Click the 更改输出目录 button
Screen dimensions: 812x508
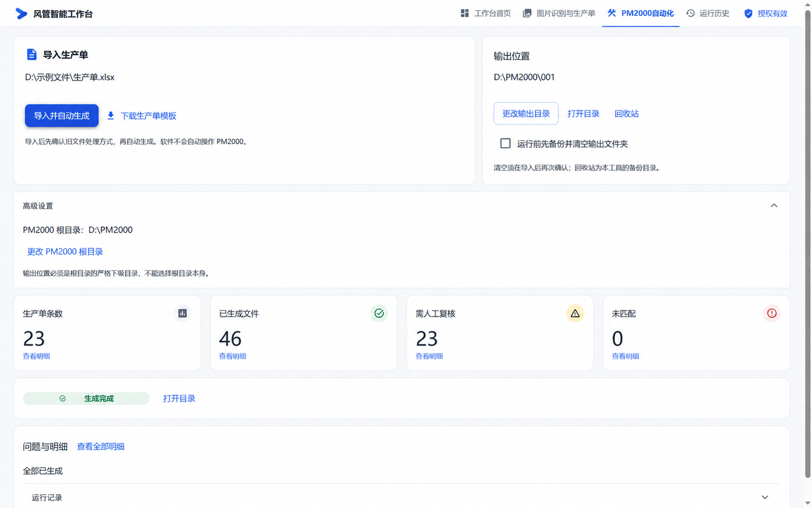[526, 114]
